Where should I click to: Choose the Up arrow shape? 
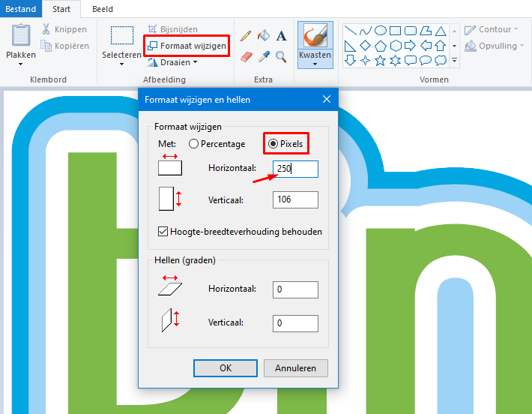tap(441, 46)
